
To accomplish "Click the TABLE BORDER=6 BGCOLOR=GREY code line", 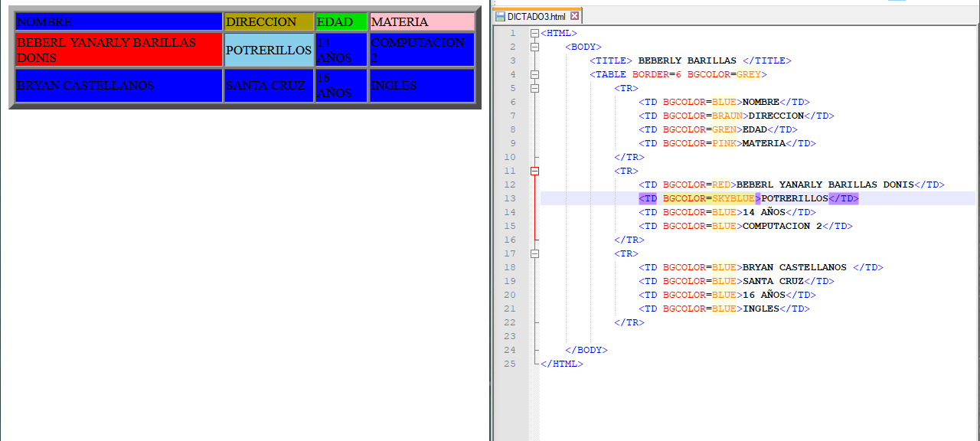I will [678, 74].
